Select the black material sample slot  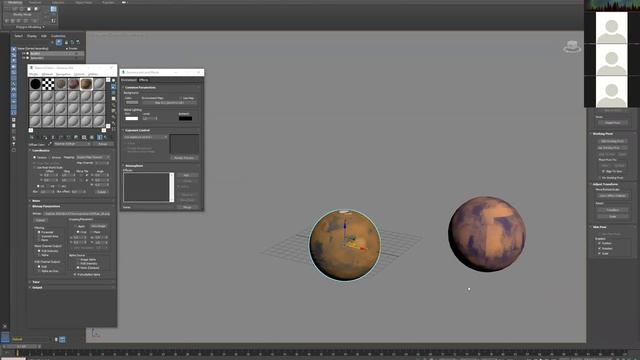coord(36,84)
